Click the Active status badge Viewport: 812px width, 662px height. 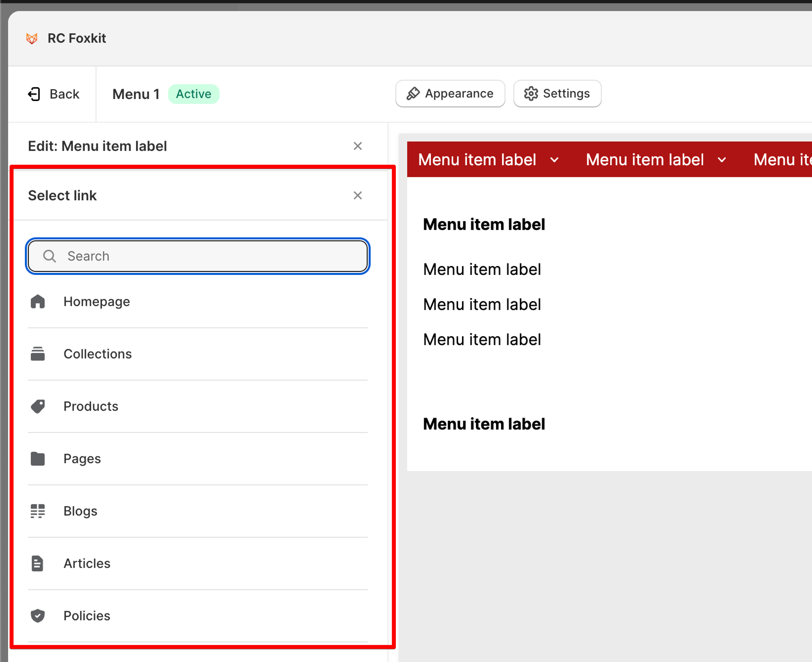[x=194, y=94]
